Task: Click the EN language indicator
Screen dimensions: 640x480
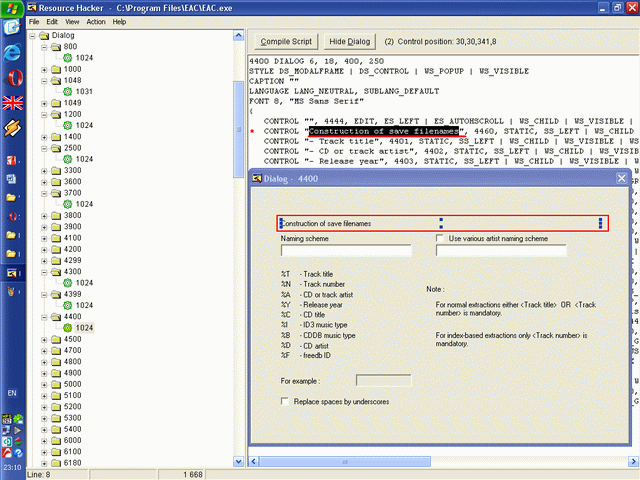Action: 12,393
